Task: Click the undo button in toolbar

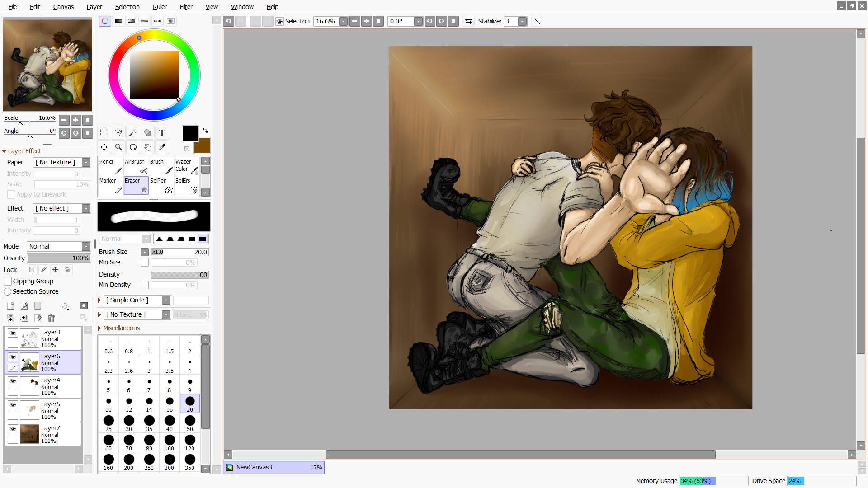Action: 228,21
